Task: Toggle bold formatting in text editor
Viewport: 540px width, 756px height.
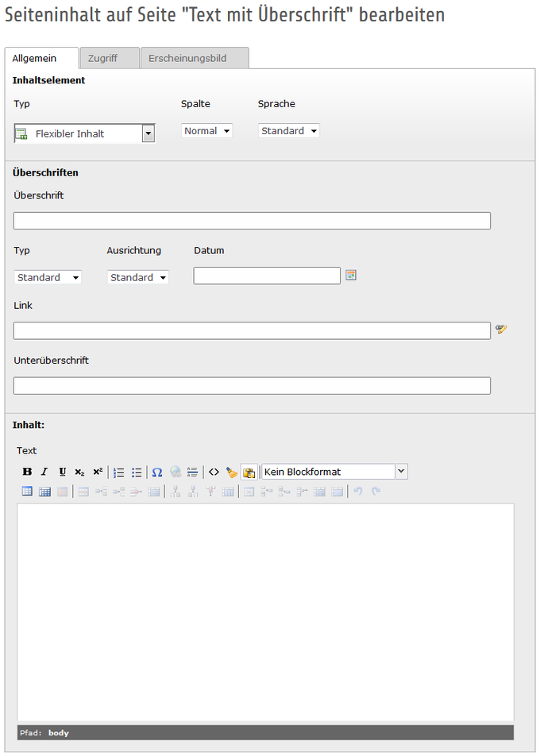Action: coord(27,472)
